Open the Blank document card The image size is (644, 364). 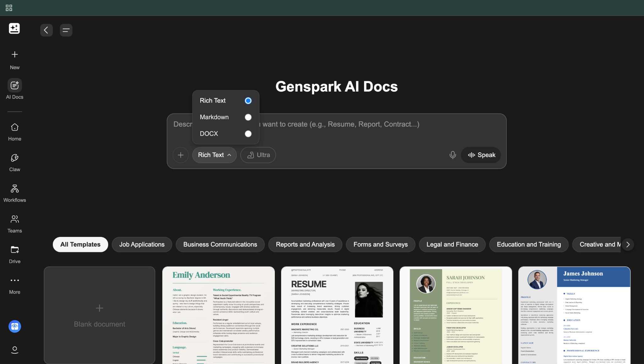99,315
